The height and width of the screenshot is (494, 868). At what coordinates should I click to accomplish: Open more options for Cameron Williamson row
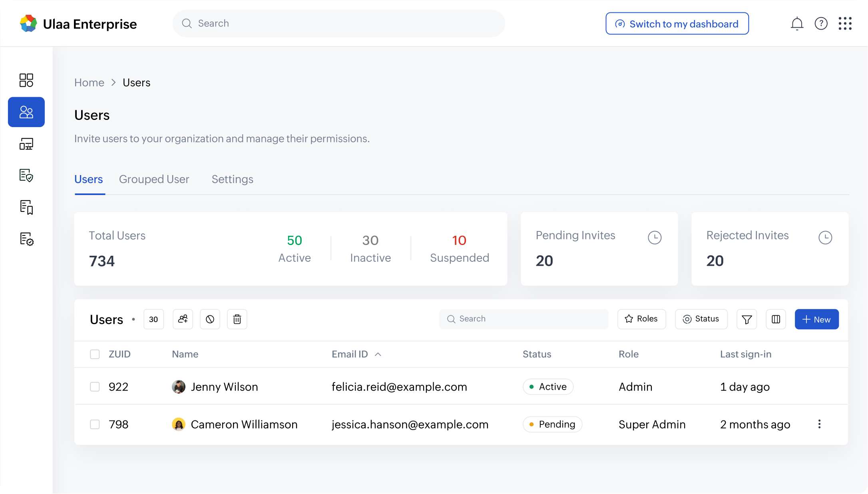click(x=819, y=424)
